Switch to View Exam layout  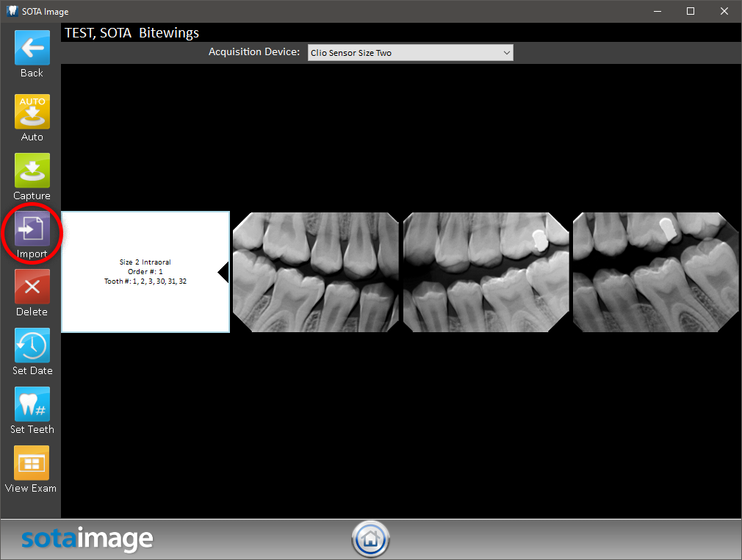pyautogui.click(x=32, y=464)
